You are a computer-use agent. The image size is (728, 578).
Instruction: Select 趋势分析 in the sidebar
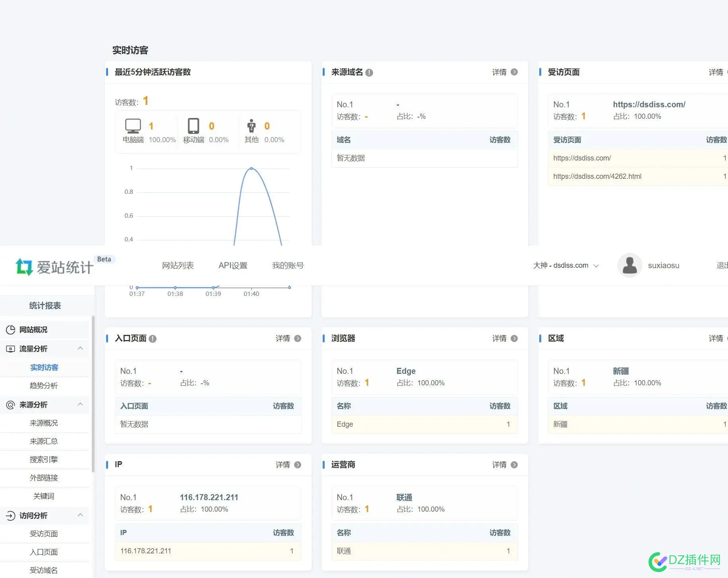coord(44,386)
